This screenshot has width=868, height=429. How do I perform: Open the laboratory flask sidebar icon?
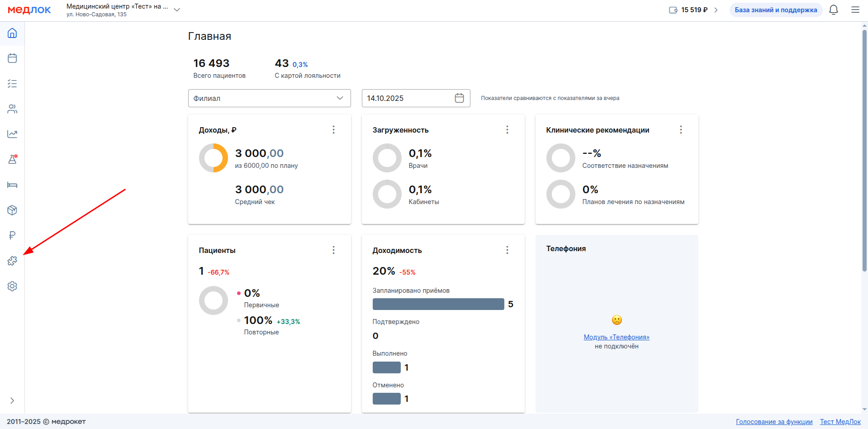point(12,159)
